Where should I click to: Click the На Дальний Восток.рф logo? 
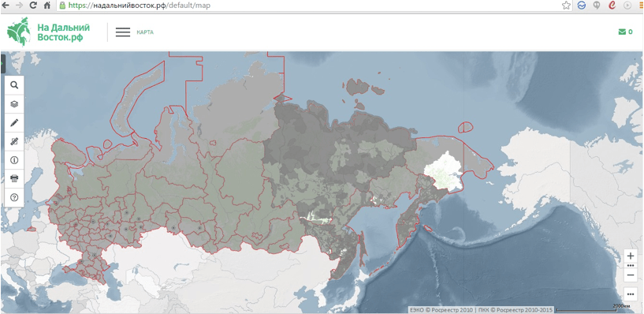pos(48,32)
